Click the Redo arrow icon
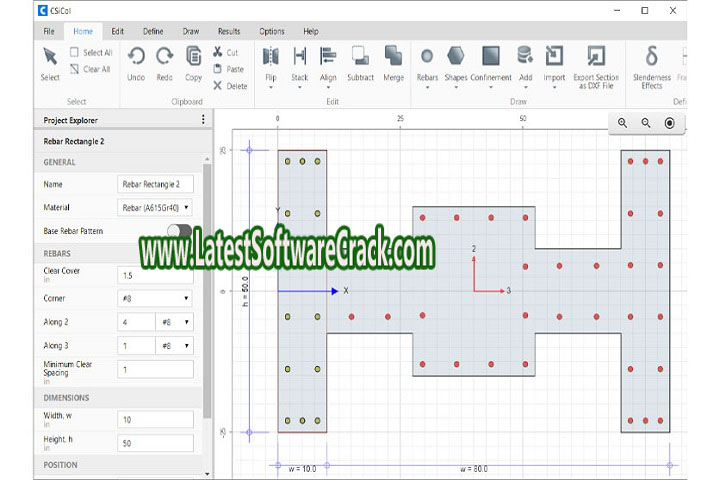The image size is (720, 480). pyautogui.click(x=165, y=60)
